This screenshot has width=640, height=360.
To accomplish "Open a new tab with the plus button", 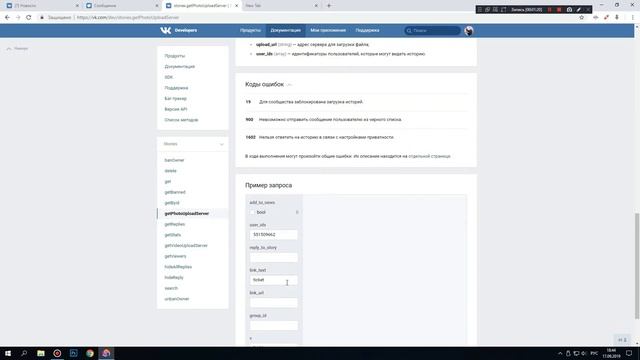I will coord(329,6).
